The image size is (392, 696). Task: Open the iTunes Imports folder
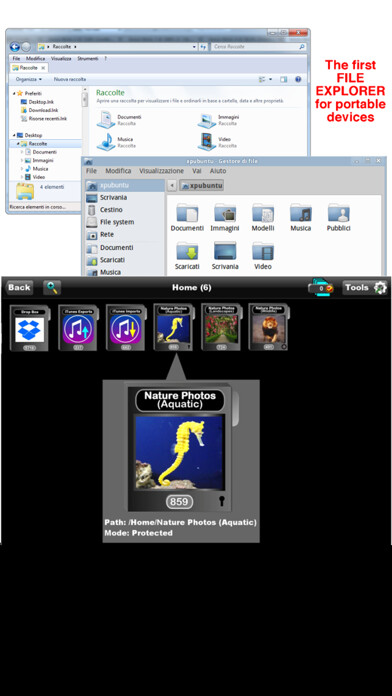click(x=126, y=328)
